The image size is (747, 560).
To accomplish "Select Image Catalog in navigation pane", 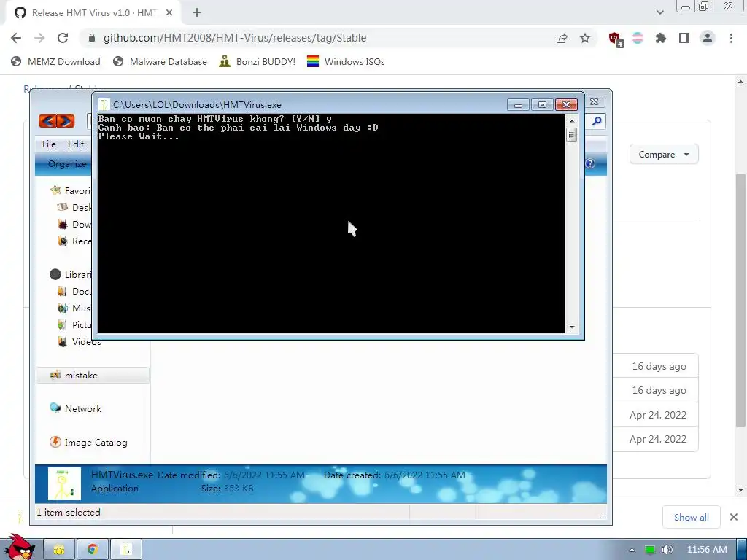I will pyautogui.click(x=88, y=443).
